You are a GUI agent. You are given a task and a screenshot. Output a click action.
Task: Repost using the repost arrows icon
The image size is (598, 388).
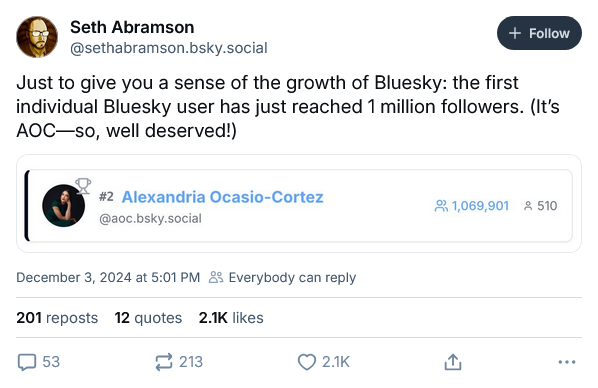click(x=164, y=362)
